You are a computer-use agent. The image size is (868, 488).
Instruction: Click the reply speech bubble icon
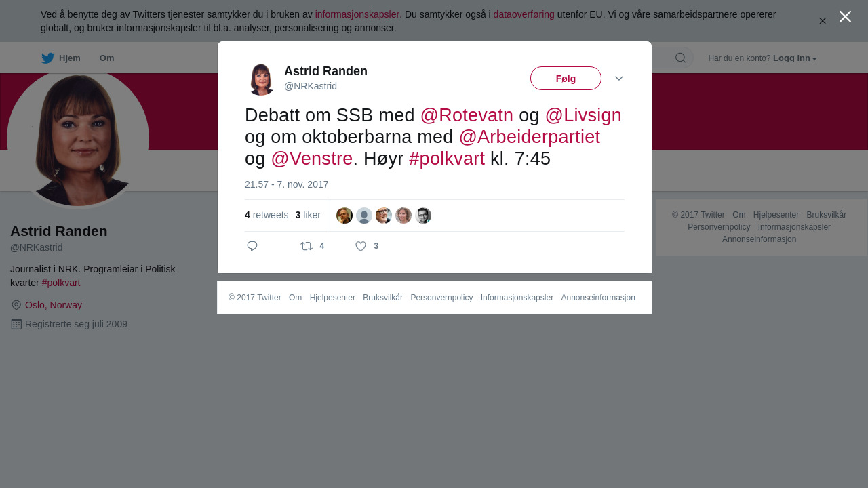(252, 246)
